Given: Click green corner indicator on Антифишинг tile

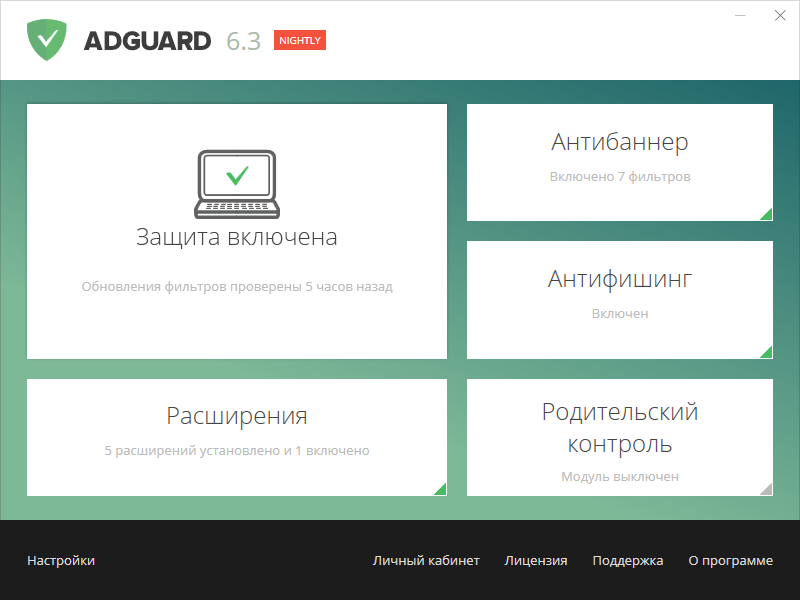Looking at the screenshot, I should tap(767, 352).
